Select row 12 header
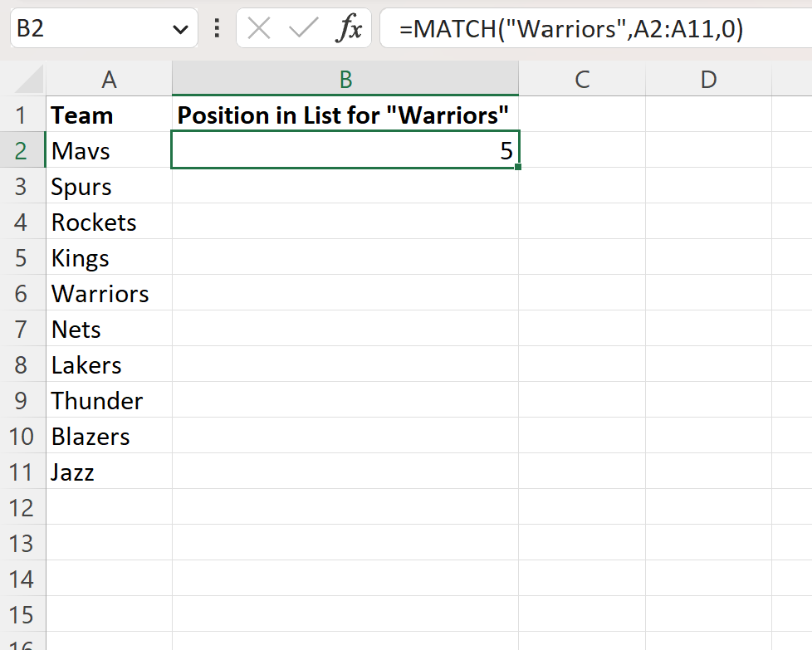812x650 pixels. point(22,508)
